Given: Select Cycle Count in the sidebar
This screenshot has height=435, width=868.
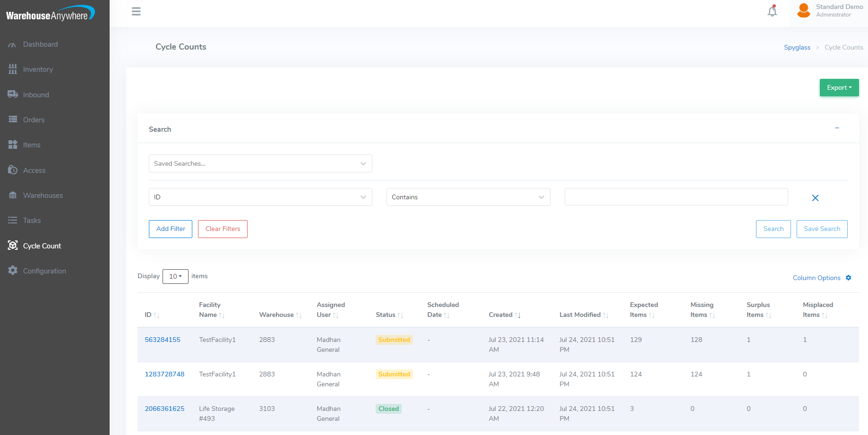Looking at the screenshot, I should (42, 246).
